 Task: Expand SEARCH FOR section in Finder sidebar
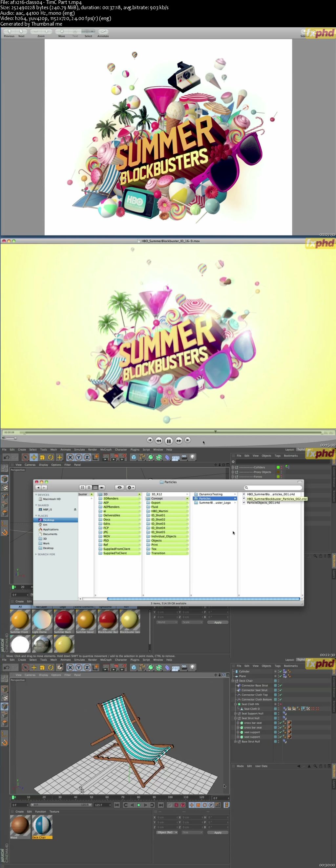pos(36,554)
